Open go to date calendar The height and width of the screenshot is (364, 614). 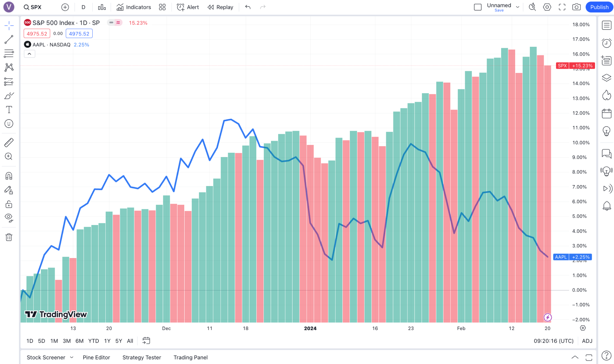point(146,341)
